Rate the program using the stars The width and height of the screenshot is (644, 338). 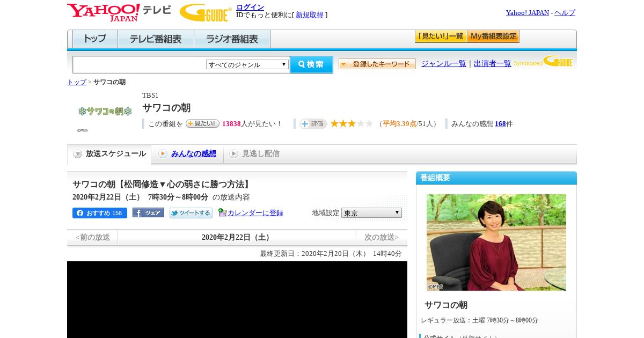coord(352,124)
